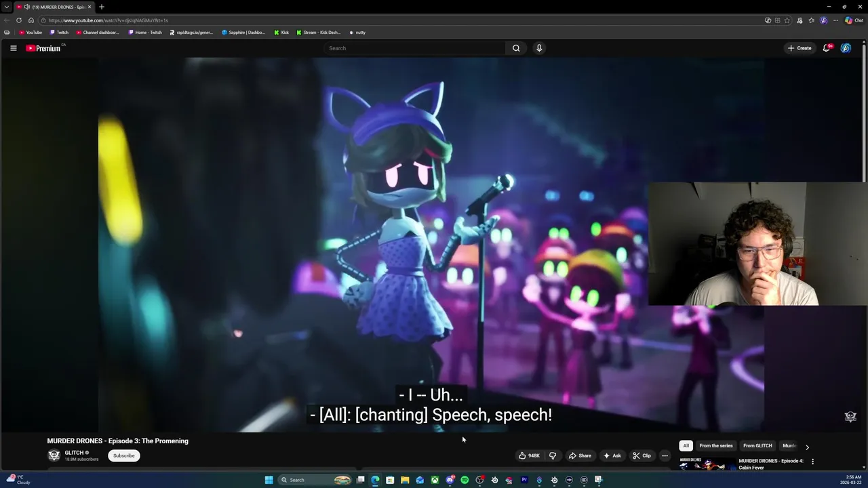Open File Explorer from the taskbar

click(x=405, y=480)
